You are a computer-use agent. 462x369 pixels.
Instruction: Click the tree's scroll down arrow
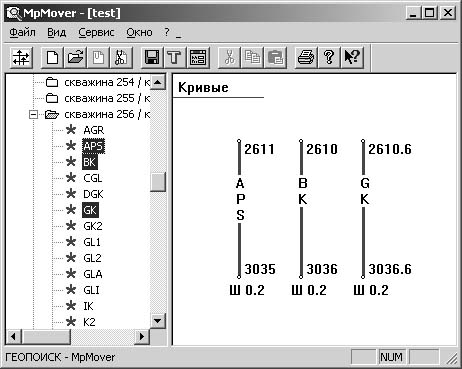[158, 321]
